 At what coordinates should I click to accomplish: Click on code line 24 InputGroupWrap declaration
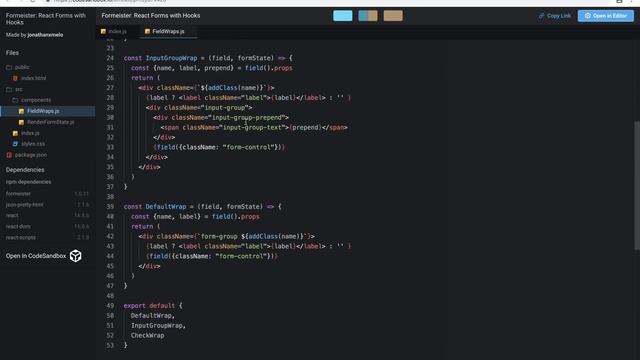coord(208,58)
